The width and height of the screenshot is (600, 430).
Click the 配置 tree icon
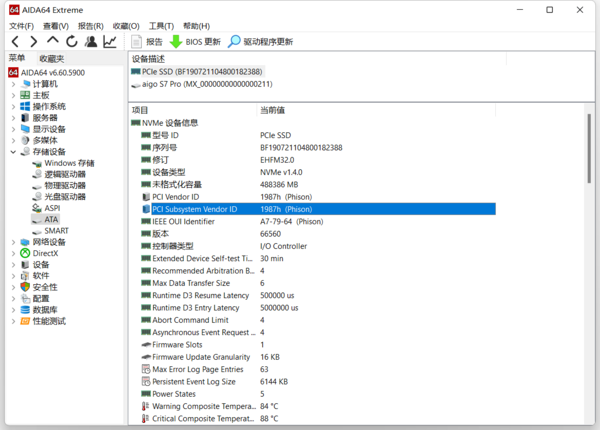click(25, 298)
